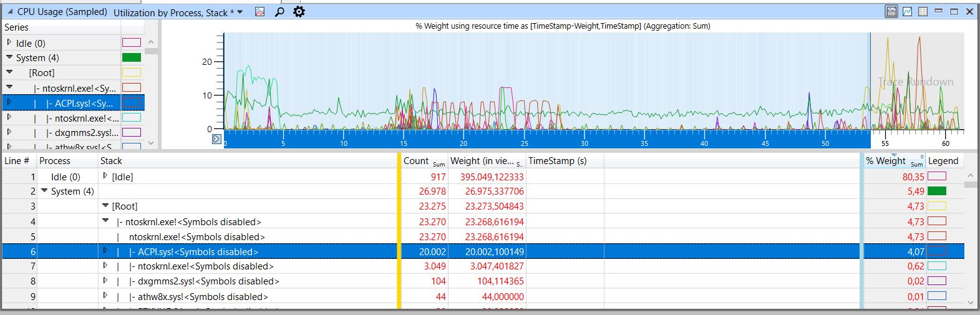This screenshot has width=980, height=315.
Task: Sort by Process column header
Action: click(67, 160)
